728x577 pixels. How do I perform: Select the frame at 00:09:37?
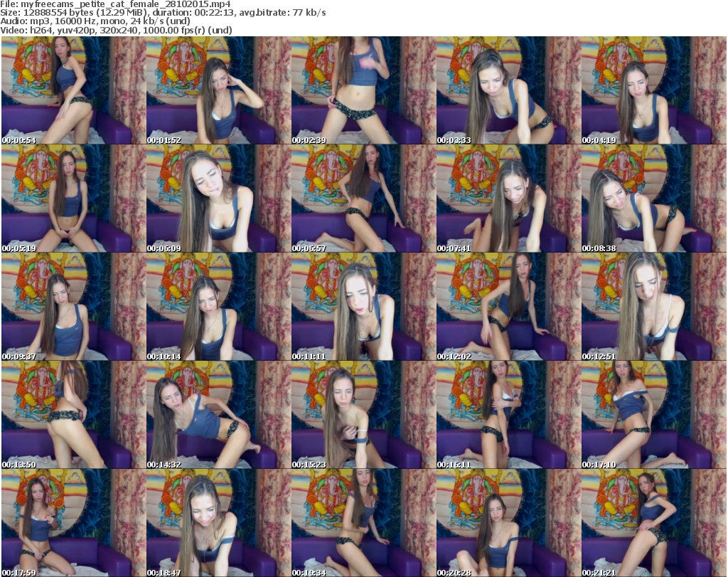tap(73, 307)
